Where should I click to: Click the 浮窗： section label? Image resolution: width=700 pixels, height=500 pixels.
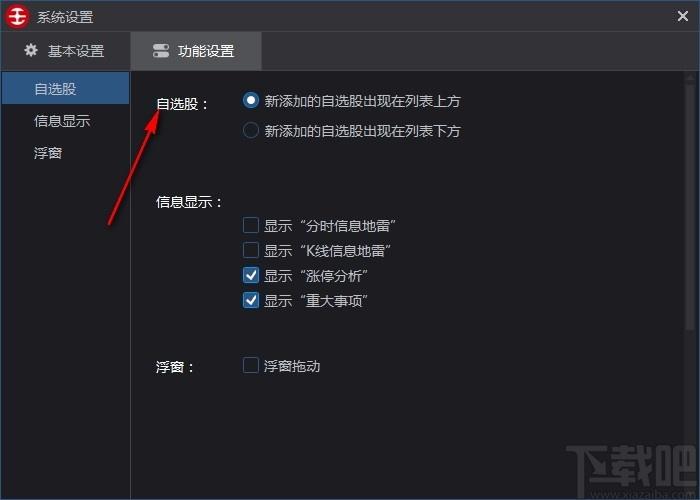click(175, 367)
